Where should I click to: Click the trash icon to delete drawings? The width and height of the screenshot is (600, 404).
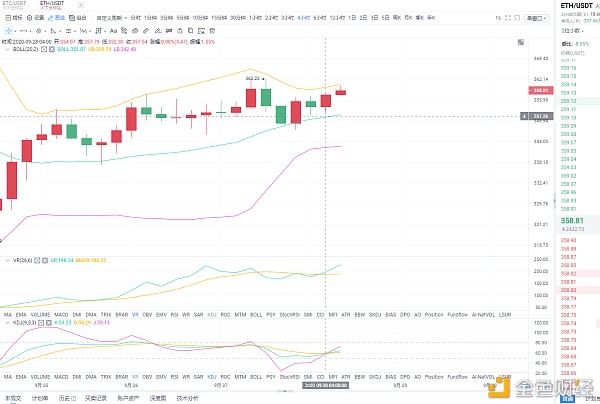[x=212, y=31]
